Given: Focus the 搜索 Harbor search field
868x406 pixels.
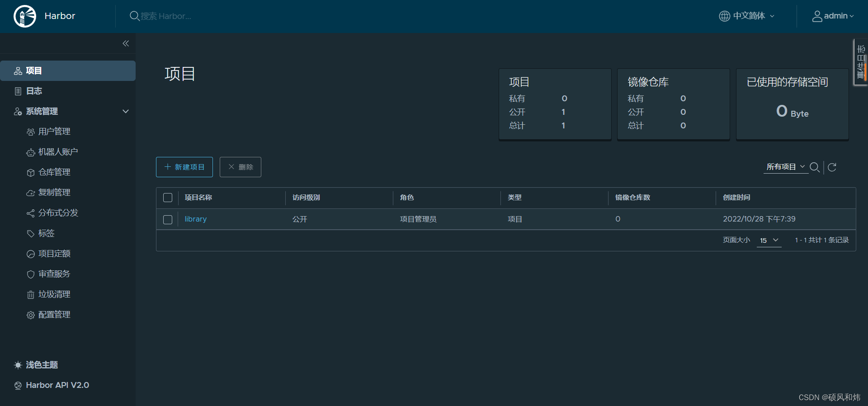Looking at the screenshot, I should (166, 16).
